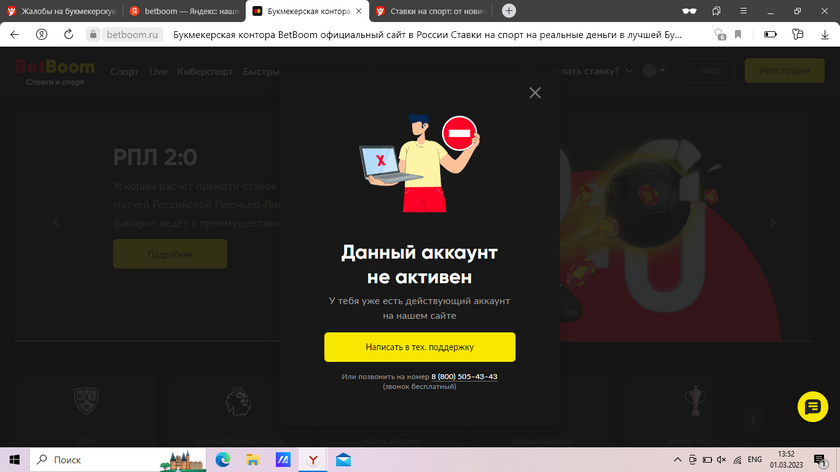Open Yandex home button in toolbar
This screenshot has height=472, width=840.
tap(41, 34)
